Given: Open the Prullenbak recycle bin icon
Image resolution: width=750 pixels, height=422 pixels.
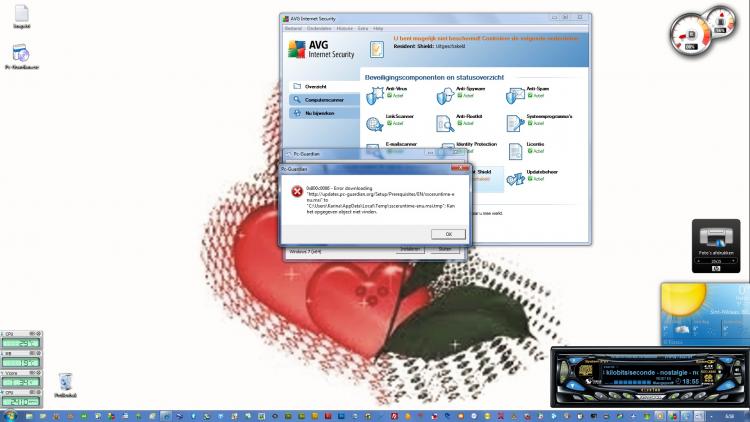Looking at the screenshot, I should pos(66,385).
